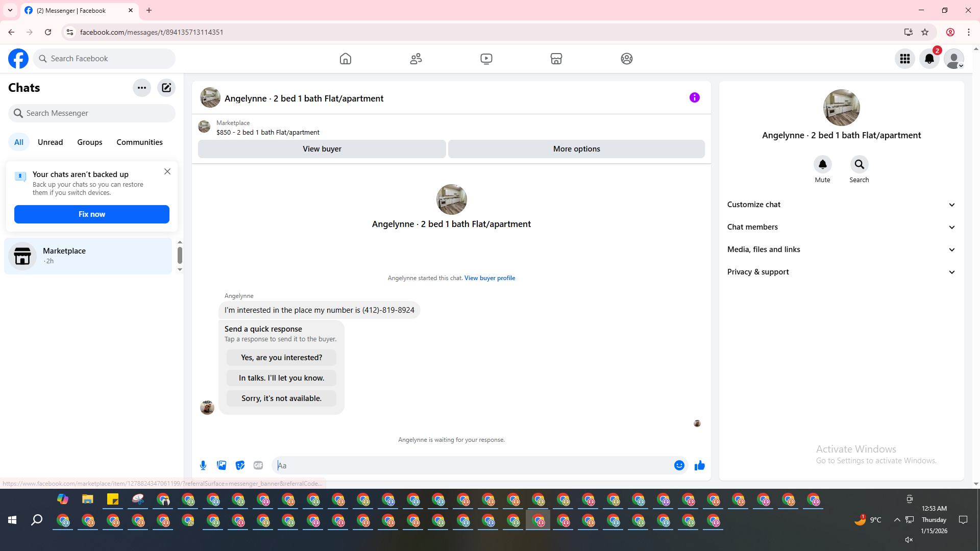This screenshot has height=551, width=980.
Task: Choose an emoji with smiley icon
Action: pyautogui.click(x=679, y=465)
